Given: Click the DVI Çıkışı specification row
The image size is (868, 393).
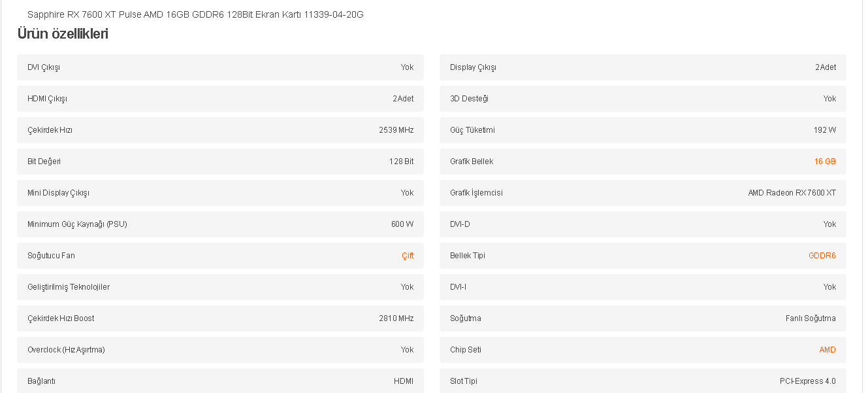Looking at the screenshot, I should pyautogui.click(x=220, y=67).
